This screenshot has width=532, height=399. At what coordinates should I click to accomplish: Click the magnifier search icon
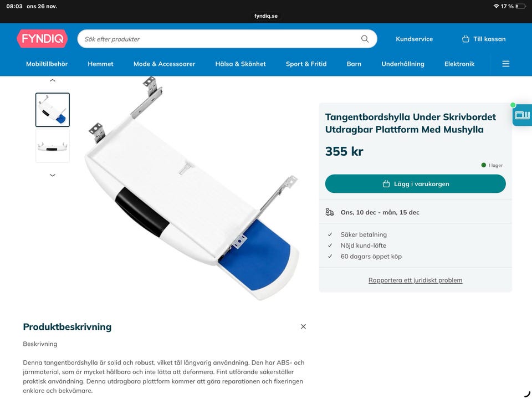click(x=365, y=39)
